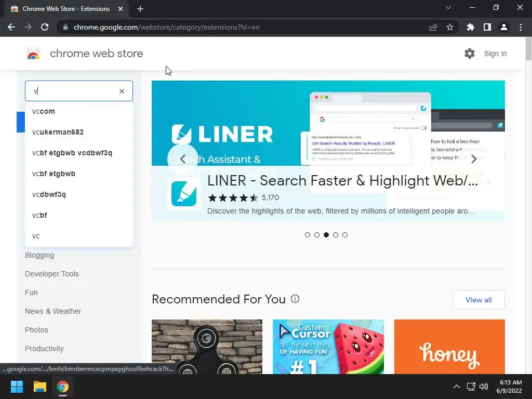Open the LINER extension icon tile

click(x=184, y=194)
